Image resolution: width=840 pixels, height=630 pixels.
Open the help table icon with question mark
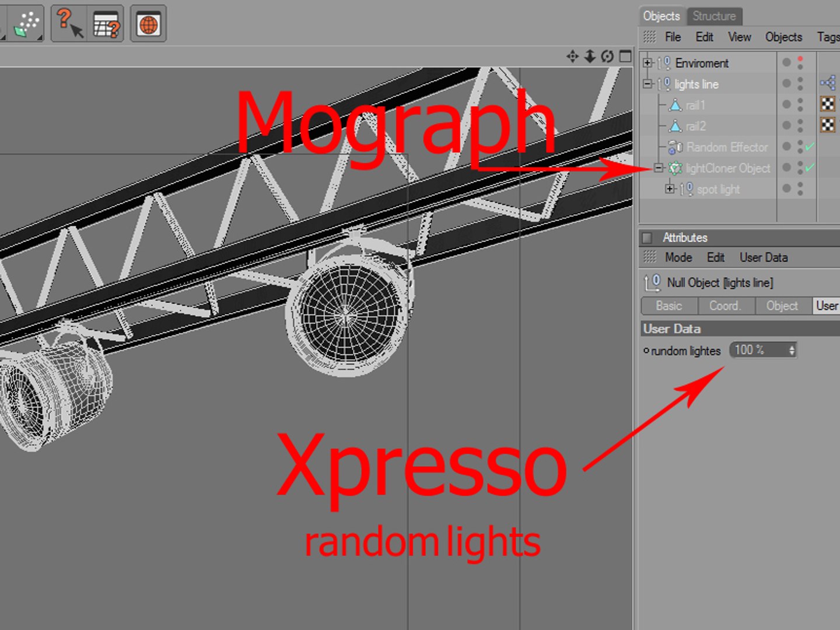pos(106,24)
